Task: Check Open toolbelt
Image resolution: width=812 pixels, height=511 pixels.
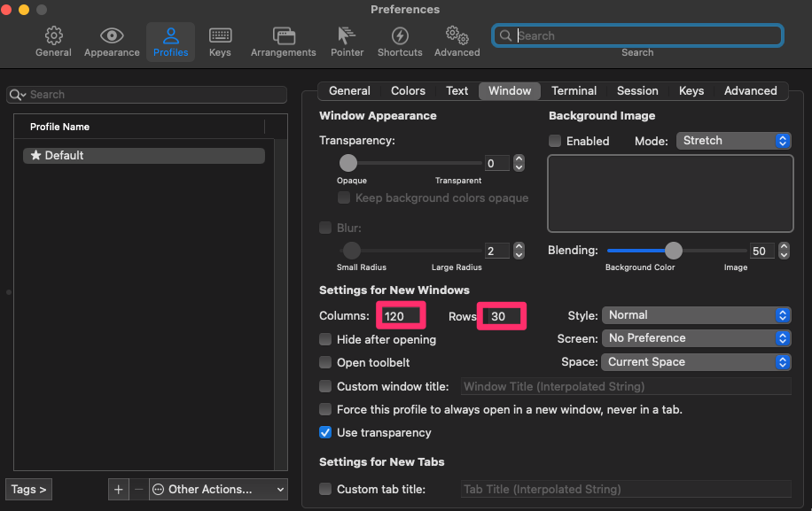Action: pyautogui.click(x=325, y=362)
